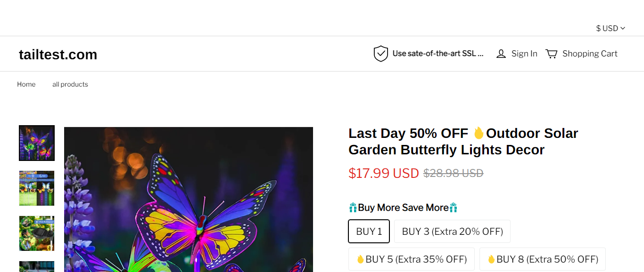644x272 pixels.
Task: Click the Sign In link
Action: click(524, 54)
